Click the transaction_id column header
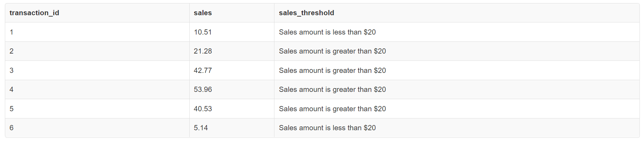Image resolution: width=644 pixels, height=143 pixels. coord(34,13)
